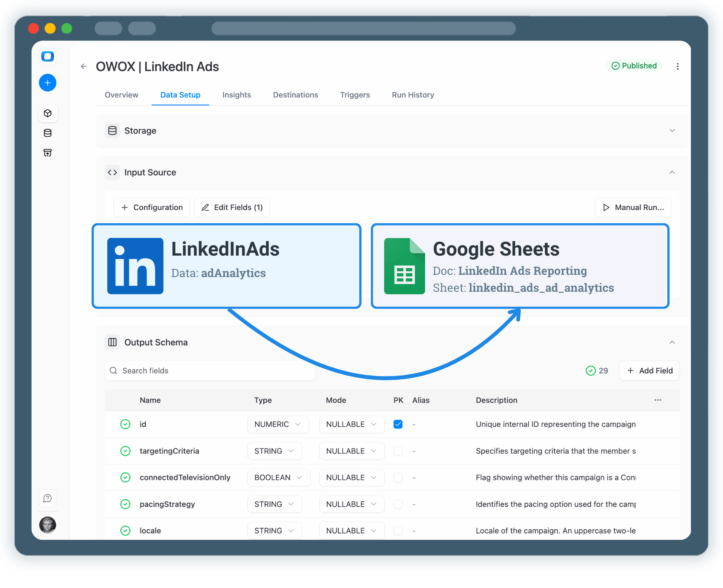Open the Google Sheets destination card

click(520, 266)
